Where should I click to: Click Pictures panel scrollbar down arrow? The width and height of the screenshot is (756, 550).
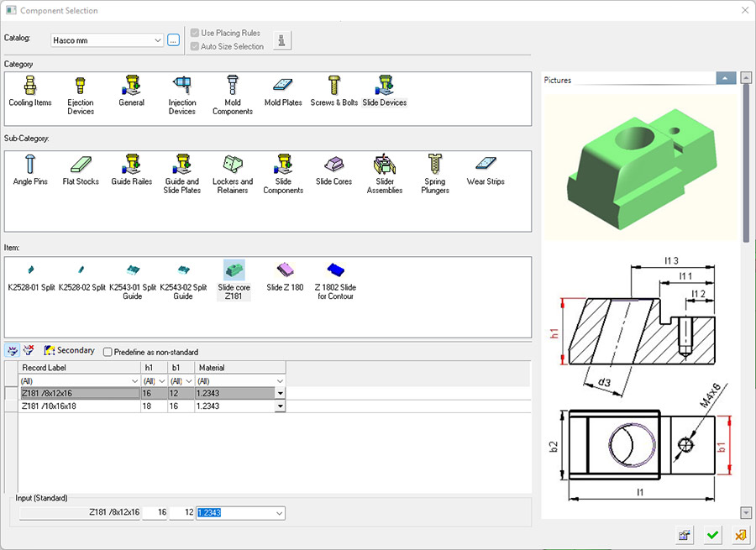click(746, 513)
